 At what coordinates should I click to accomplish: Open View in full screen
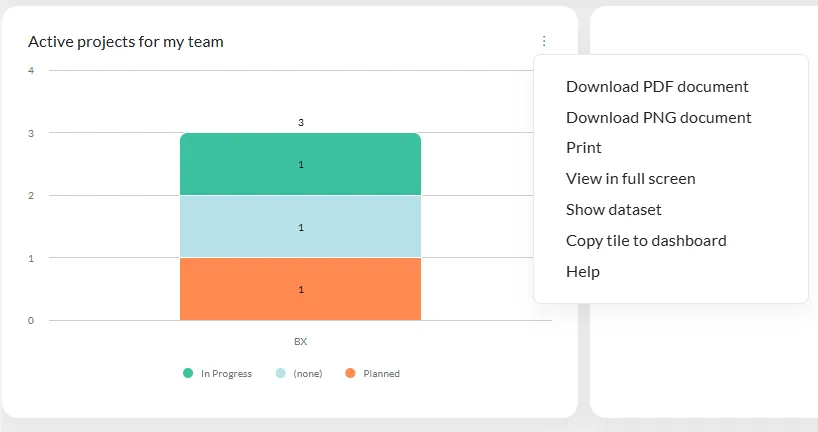pos(630,179)
